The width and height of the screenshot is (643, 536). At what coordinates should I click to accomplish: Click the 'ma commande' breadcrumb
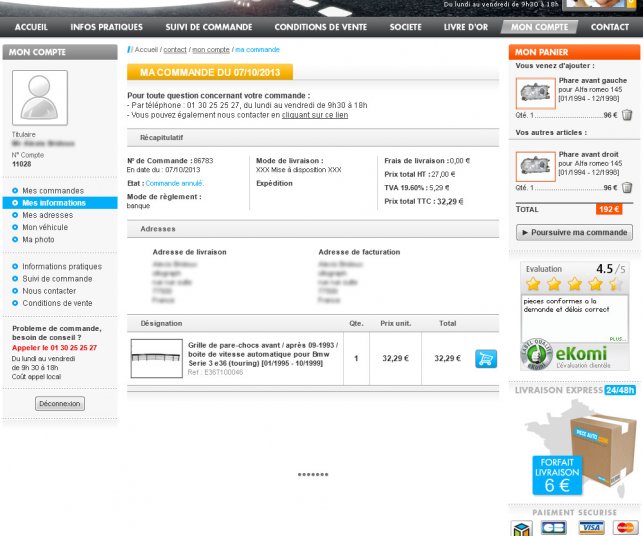[258, 50]
